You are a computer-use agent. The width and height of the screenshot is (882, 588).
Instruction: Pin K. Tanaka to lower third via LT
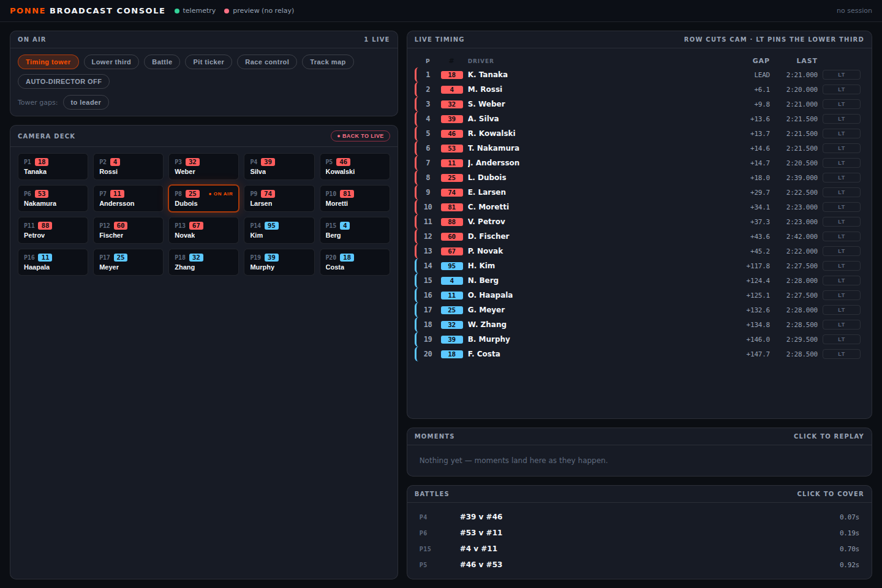tap(842, 75)
